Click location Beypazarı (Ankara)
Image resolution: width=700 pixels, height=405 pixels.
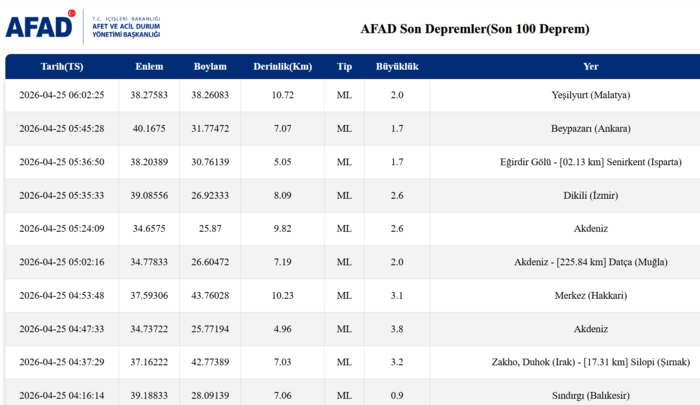click(591, 129)
